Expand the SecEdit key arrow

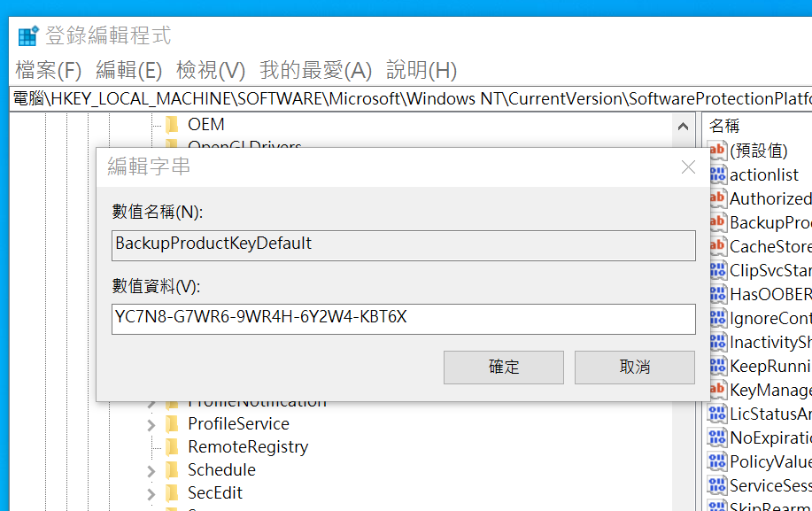tap(151, 493)
